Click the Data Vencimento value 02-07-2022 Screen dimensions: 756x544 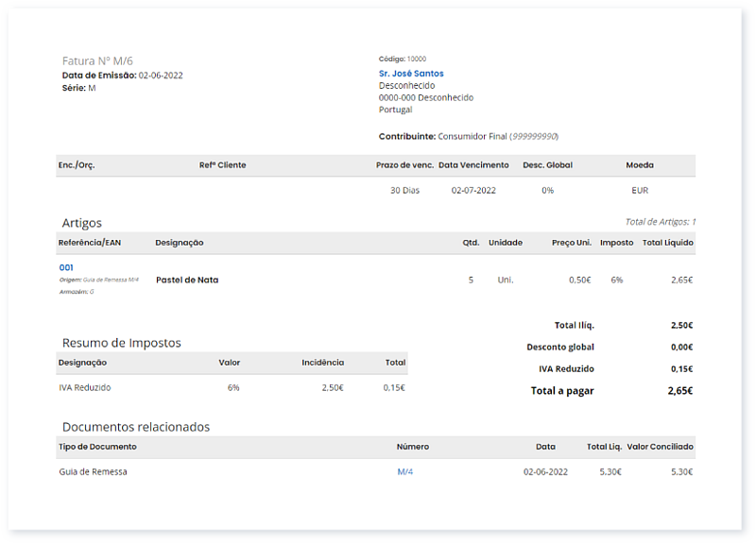(x=473, y=190)
